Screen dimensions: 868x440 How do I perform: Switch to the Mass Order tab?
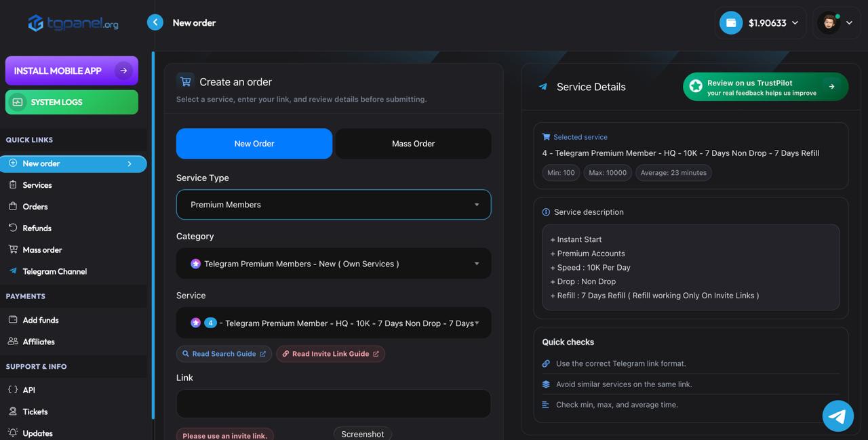point(413,144)
